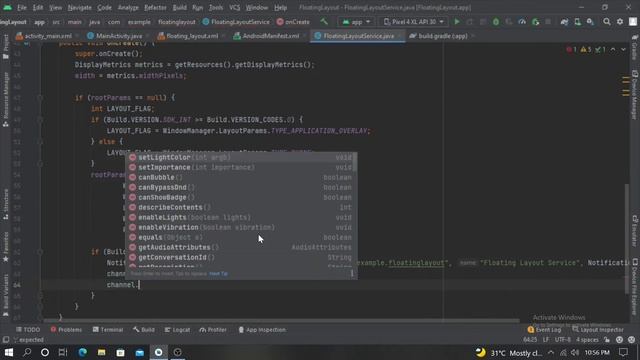Click the Search Everywhere magnifier icon
Screen dimensions: 640x360
(607, 22)
